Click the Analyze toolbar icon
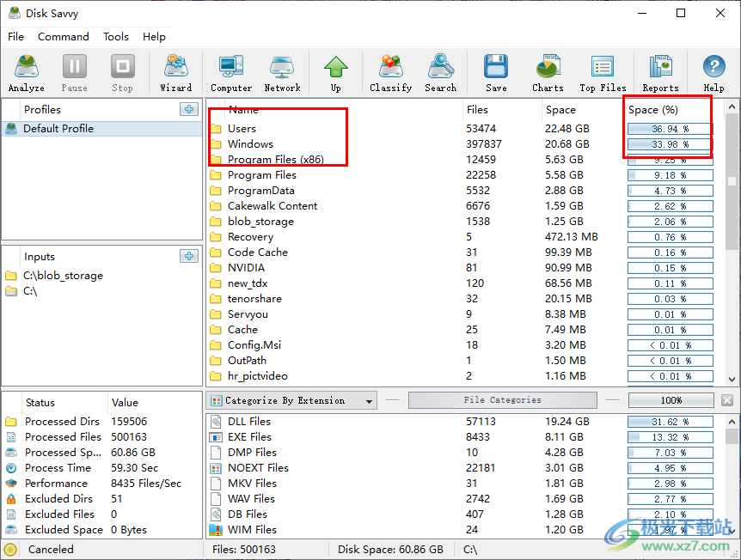Viewport: 741px width, 560px height. [x=27, y=73]
